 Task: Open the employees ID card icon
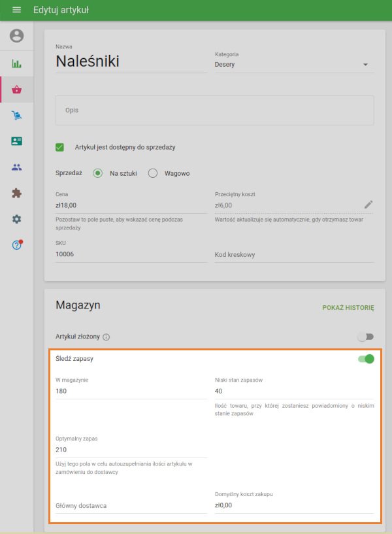point(16,141)
